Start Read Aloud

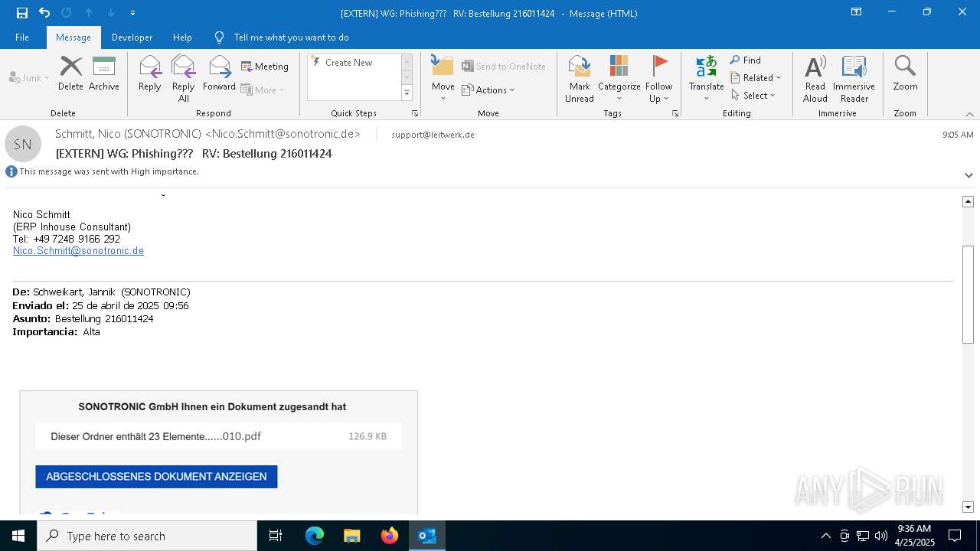pos(815,79)
